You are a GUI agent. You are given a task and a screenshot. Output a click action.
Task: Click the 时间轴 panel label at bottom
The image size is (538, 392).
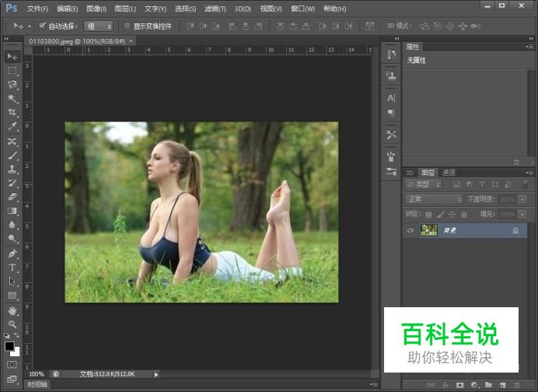[x=37, y=384]
